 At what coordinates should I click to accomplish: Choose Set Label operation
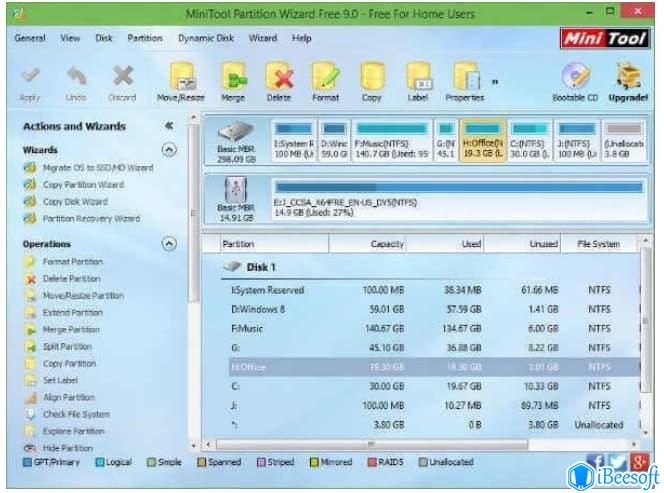[x=60, y=380]
